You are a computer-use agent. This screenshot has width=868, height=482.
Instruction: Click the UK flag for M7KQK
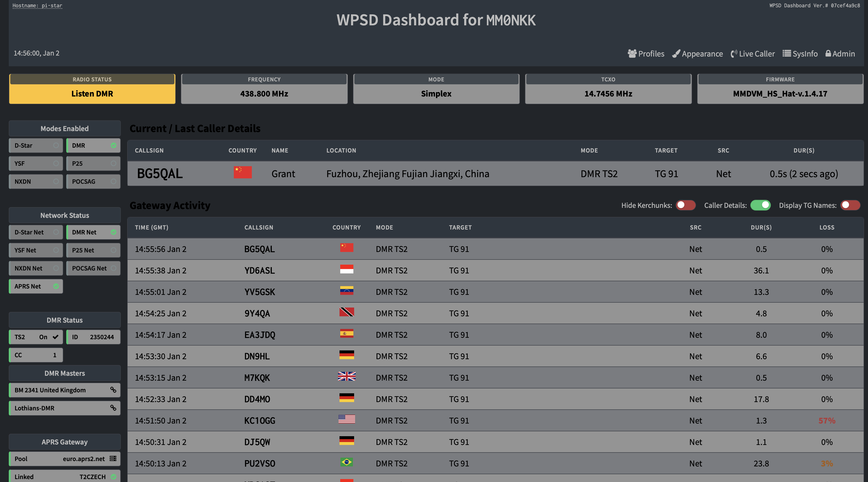[346, 376]
